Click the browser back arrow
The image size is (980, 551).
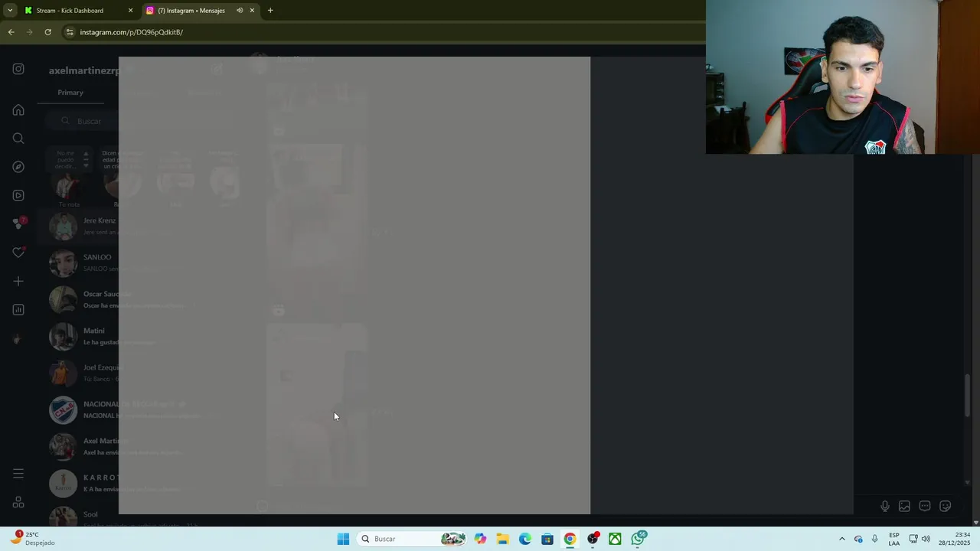click(11, 32)
